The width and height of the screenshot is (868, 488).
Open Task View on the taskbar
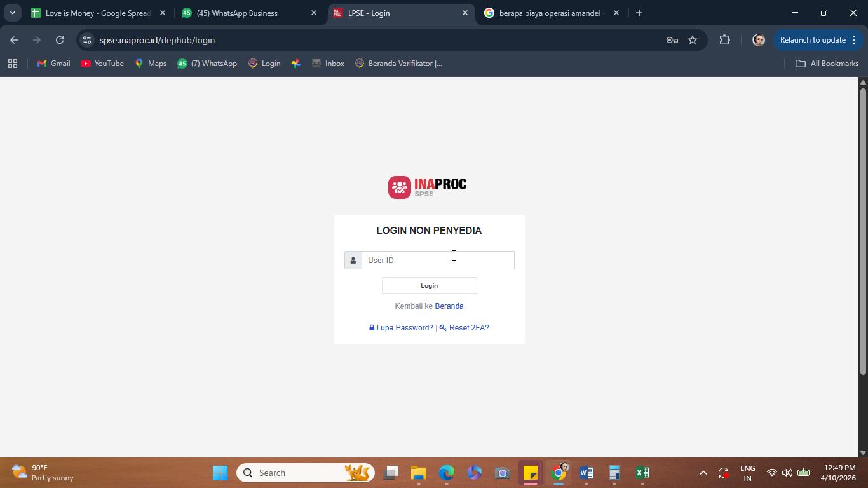point(391,473)
